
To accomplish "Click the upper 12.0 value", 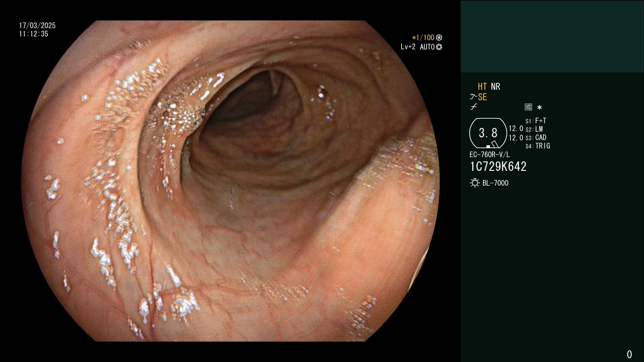I will [516, 129].
